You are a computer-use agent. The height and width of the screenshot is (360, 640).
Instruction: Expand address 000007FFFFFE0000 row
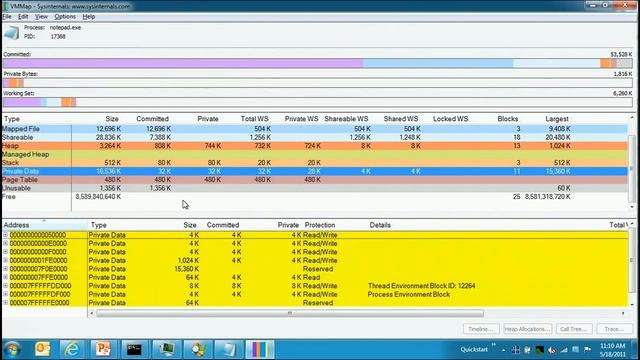[5, 303]
